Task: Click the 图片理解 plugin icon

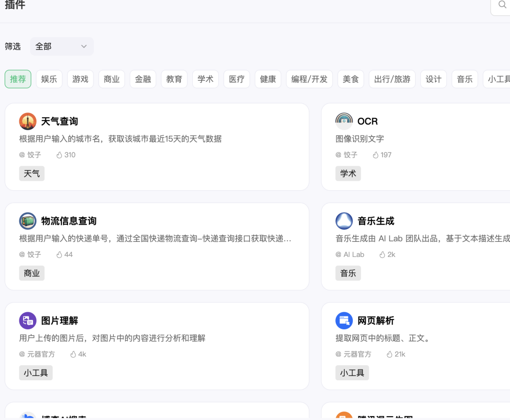Action: click(28, 321)
